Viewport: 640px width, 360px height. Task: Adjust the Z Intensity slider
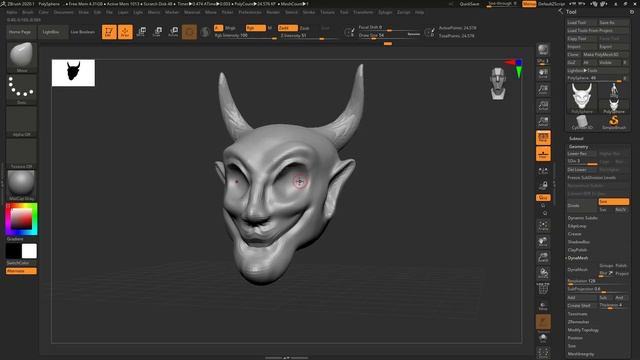309,36
